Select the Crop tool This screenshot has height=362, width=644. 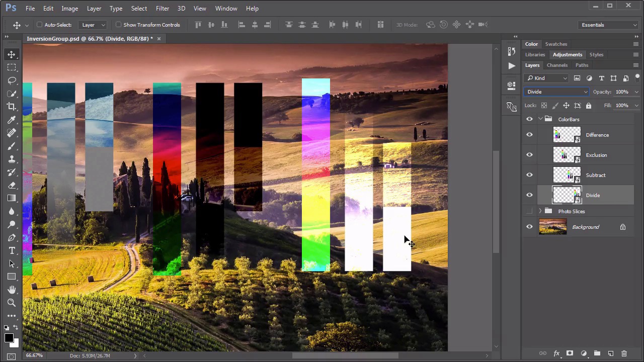click(12, 107)
